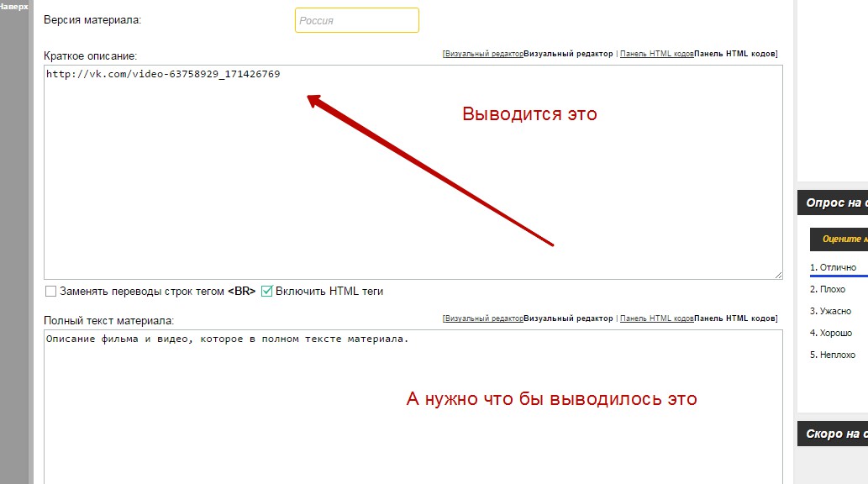
Task: Enable Заменять переводы строк тегом BR checkbox
Action: coord(51,292)
